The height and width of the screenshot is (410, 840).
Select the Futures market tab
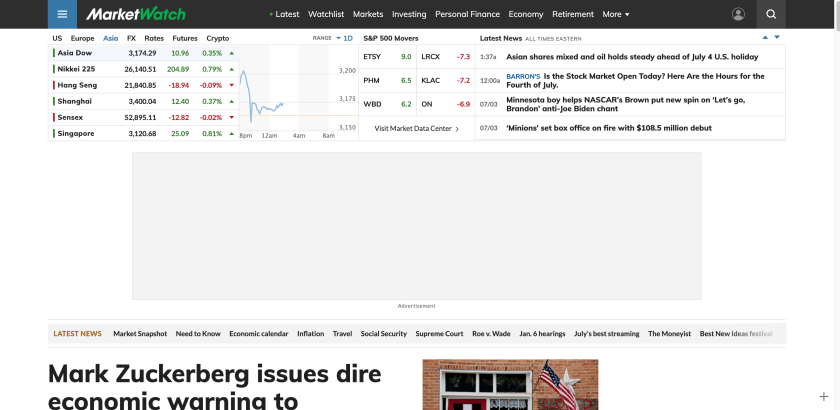tap(185, 38)
